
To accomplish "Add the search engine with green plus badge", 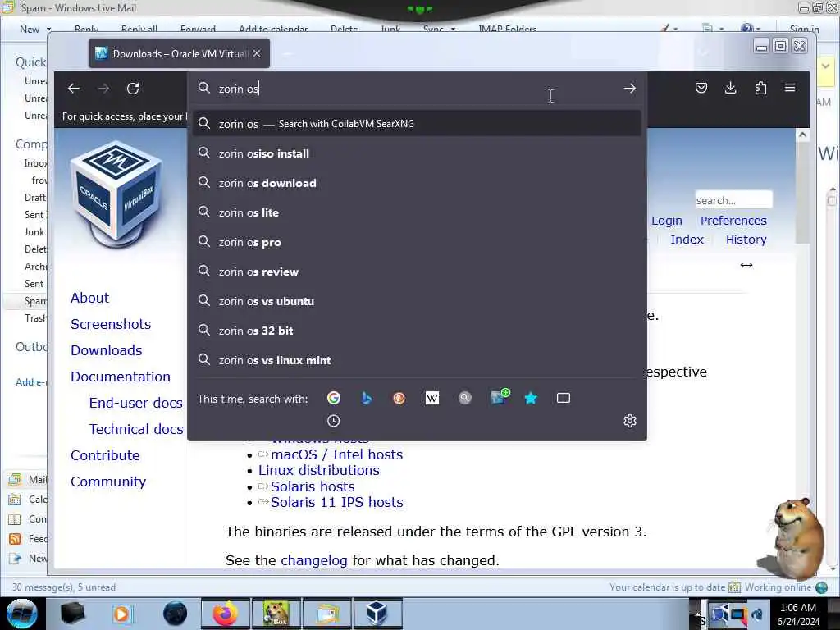I will [x=500, y=397].
